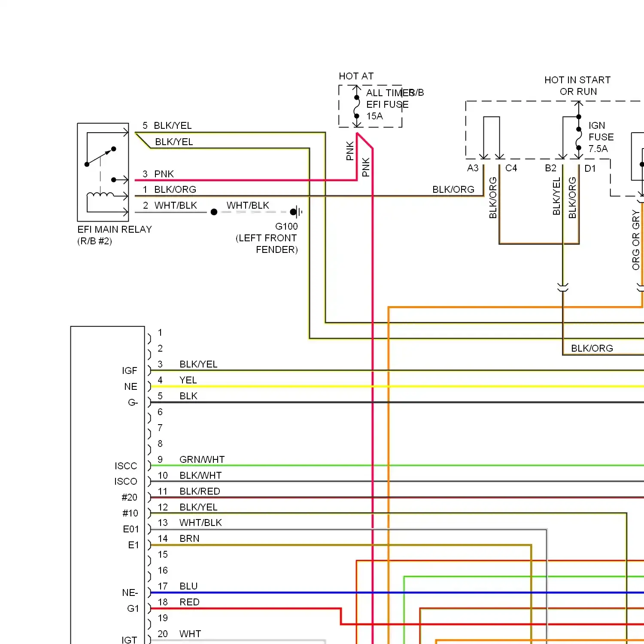Click the 7.5A fuse rating
Viewport: 644px width, 644px height.
click(x=598, y=149)
